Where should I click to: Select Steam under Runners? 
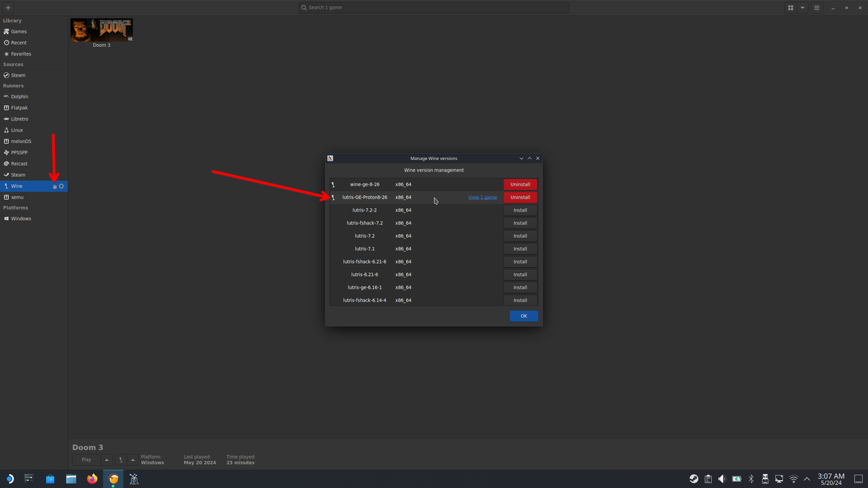(34, 175)
